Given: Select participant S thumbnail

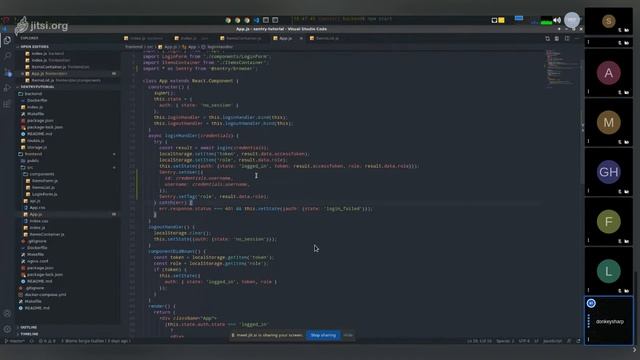Looking at the screenshot, I should click(x=609, y=21).
